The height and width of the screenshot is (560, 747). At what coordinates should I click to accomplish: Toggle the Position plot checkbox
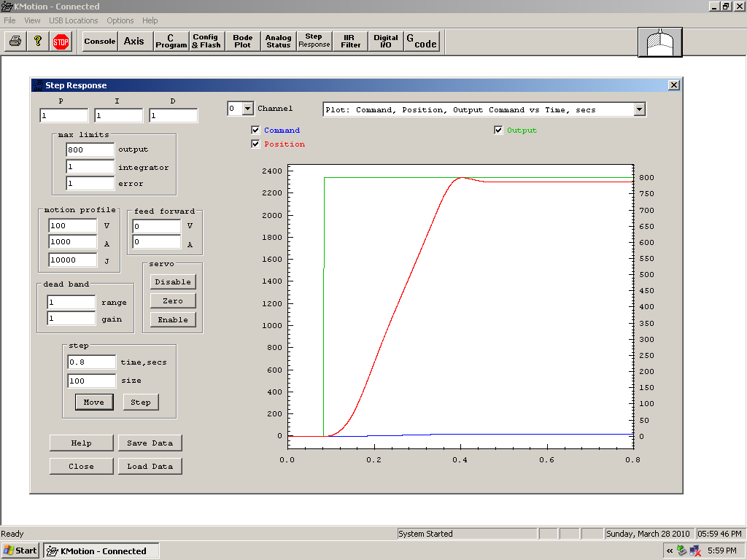pyautogui.click(x=255, y=144)
